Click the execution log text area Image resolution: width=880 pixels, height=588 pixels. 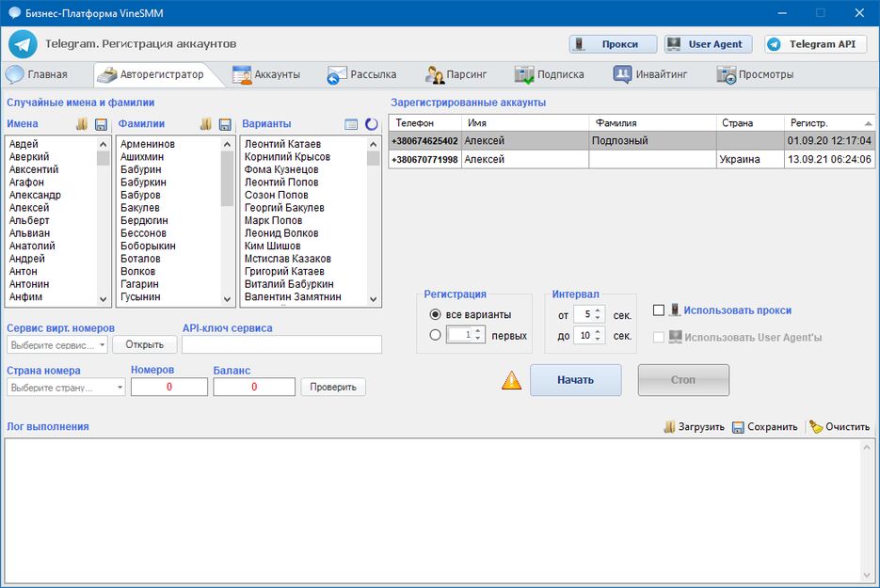[x=432, y=511]
